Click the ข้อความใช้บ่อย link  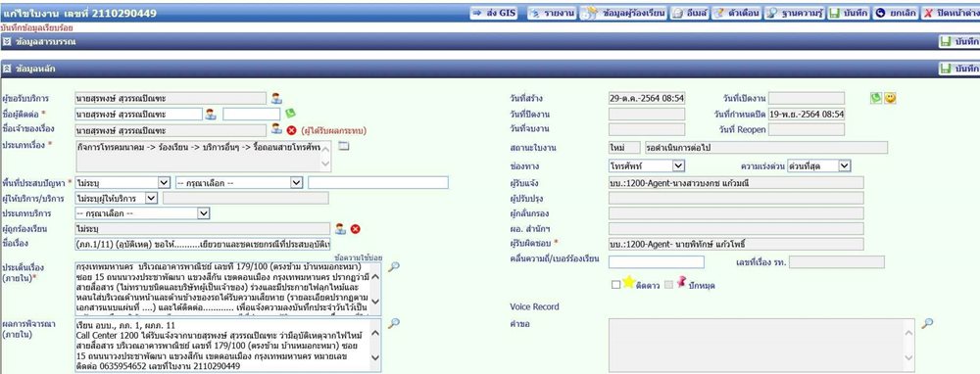tap(359, 257)
